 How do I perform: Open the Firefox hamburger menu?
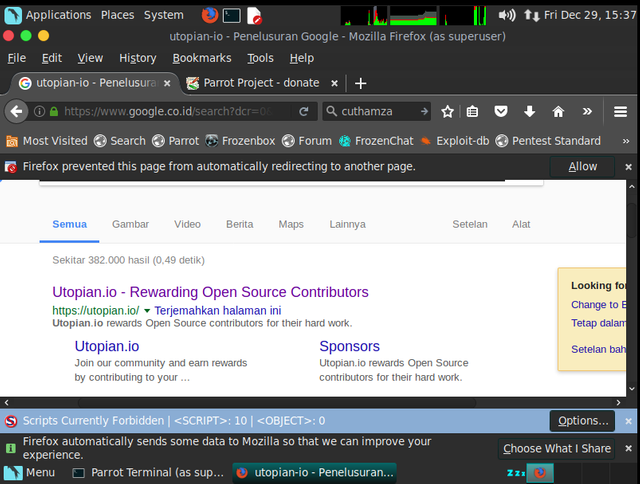pyautogui.click(x=620, y=111)
